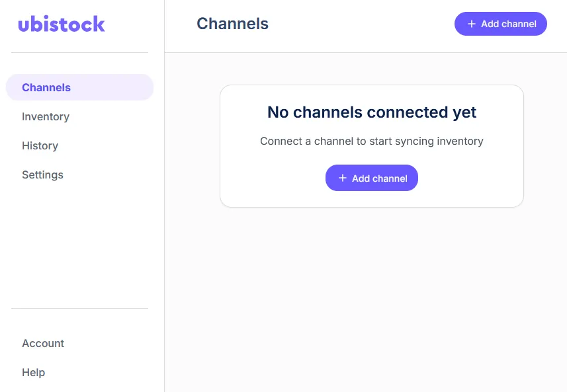Open the homepage via the ubistock logo

pos(61,24)
